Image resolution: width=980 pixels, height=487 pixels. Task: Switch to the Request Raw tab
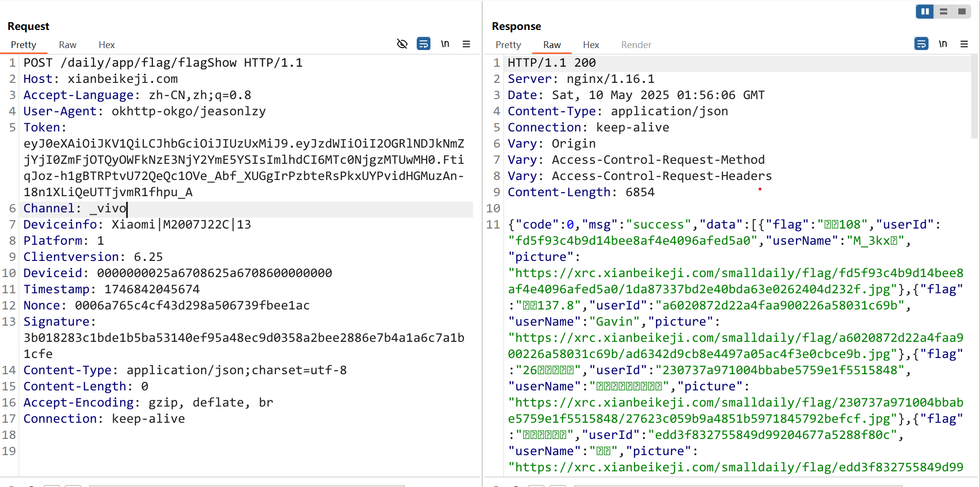point(68,45)
